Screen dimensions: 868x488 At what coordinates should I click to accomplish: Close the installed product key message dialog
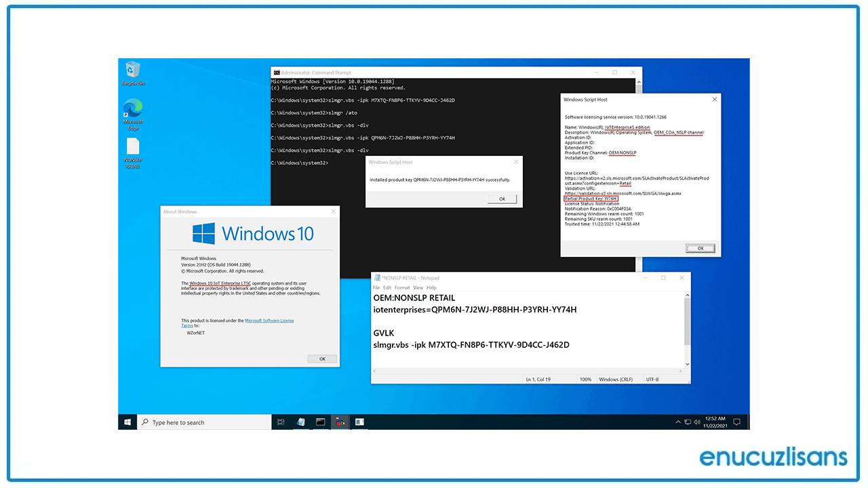point(516,162)
